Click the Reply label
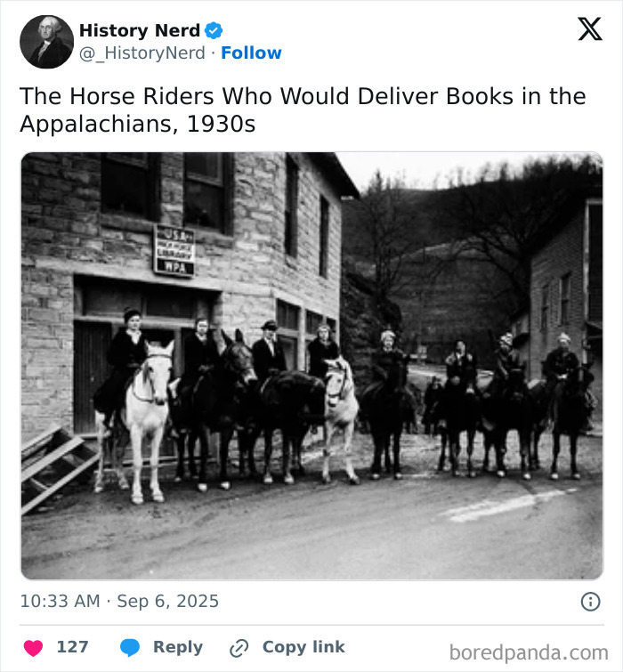This screenshot has height=672, width=623. 177,647
